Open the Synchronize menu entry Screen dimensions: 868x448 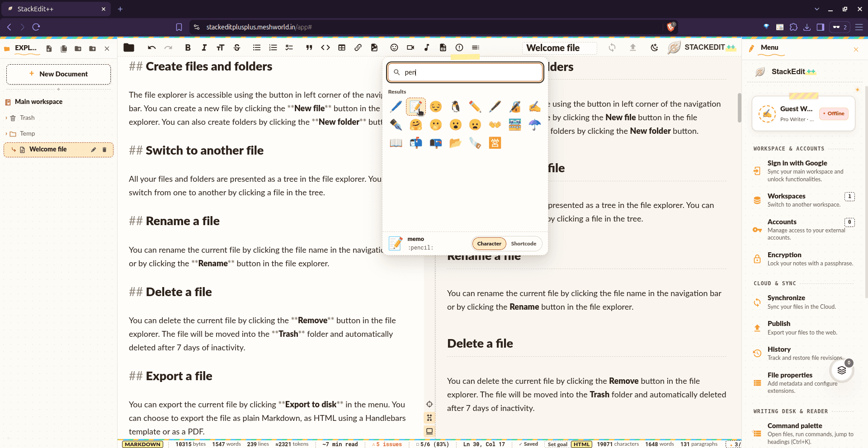point(803,302)
